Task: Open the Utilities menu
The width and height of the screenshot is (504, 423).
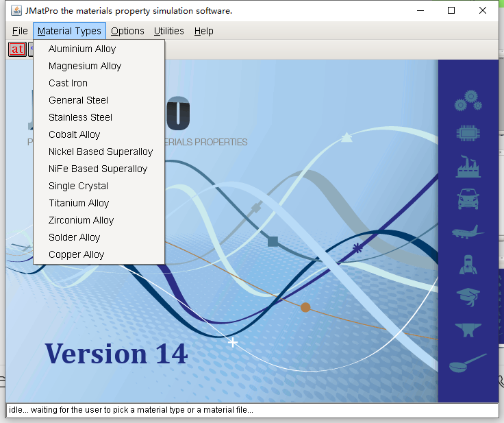Action: (x=168, y=31)
